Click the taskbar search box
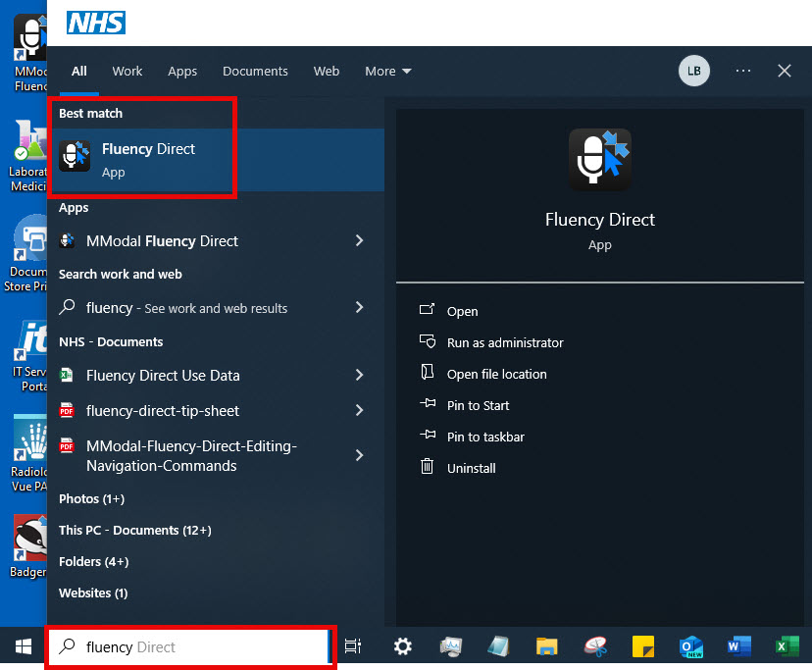 pyautogui.click(x=190, y=646)
